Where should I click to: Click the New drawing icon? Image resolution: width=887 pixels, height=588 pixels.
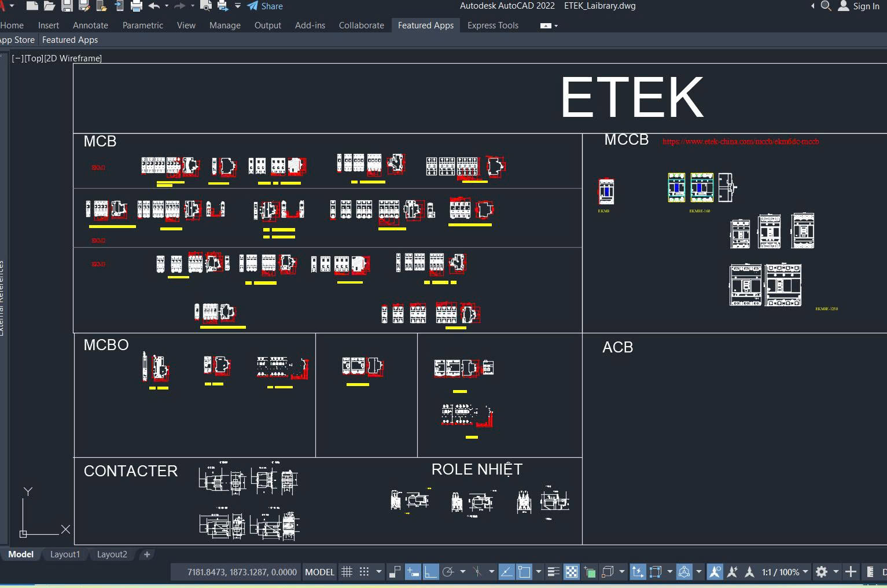click(x=32, y=6)
